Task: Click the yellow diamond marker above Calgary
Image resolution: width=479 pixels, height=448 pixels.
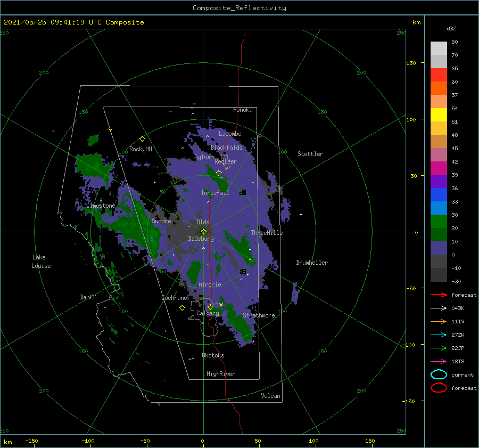Action: (x=210, y=307)
